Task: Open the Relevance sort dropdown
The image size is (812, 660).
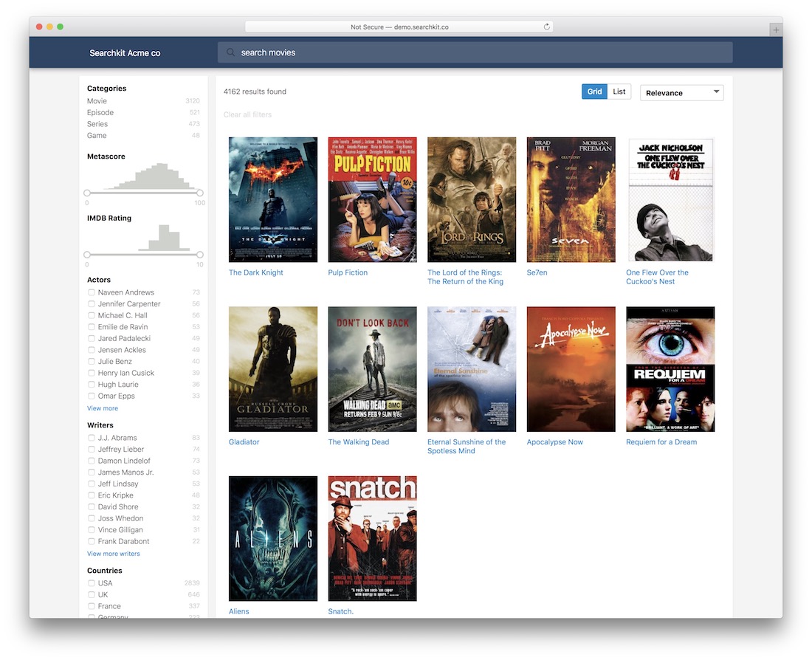Action: (x=681, y=93)
